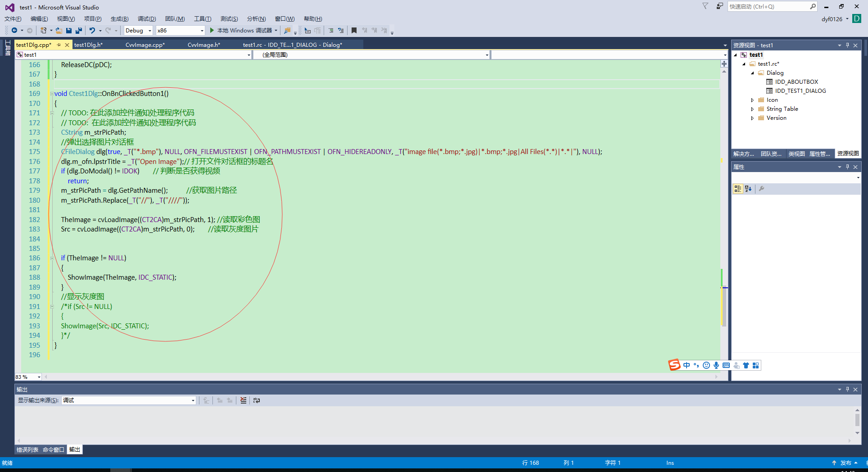
Task: Open the 调试 menu
Action: [x=146, y=18]
